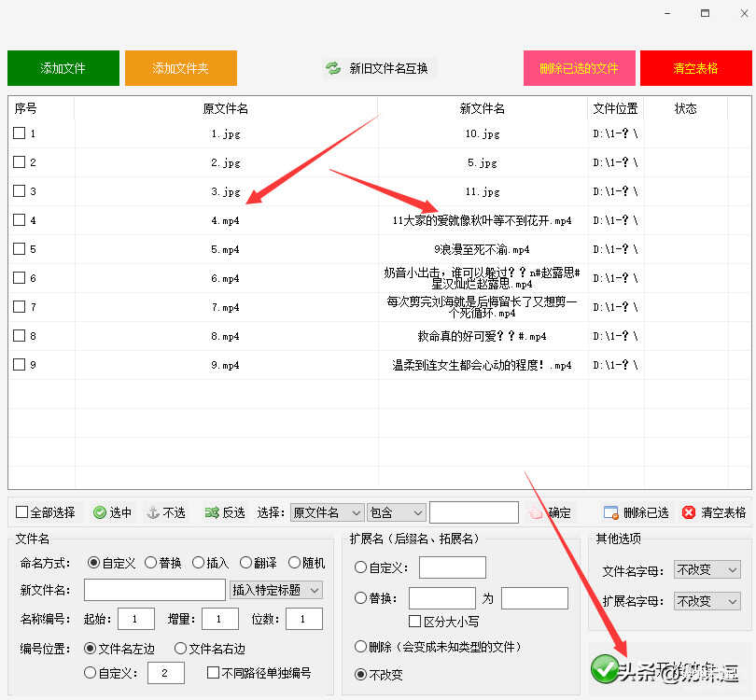Enable the 全部选择 checkbox
Viewport: 756px width, 700px height.
[x=22, y=512]
